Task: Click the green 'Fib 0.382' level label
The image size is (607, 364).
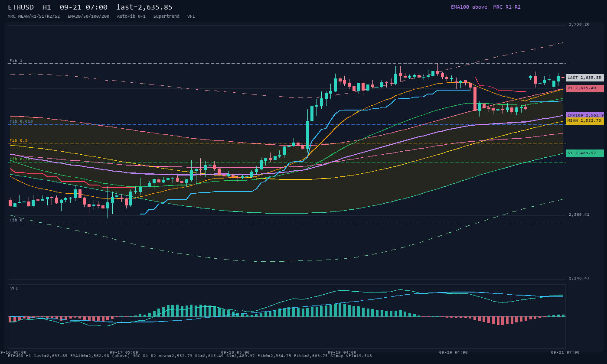Action: pyautogui.click(x=21, y=159)
